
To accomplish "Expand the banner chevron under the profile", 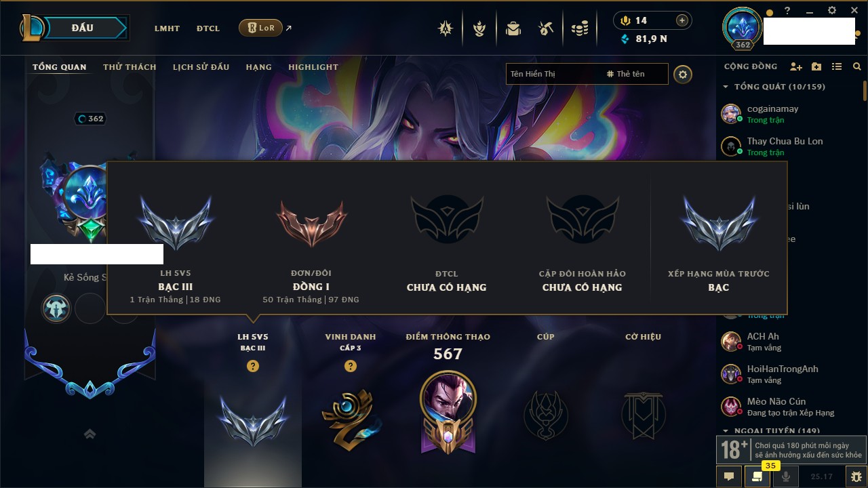I will 90,434.
